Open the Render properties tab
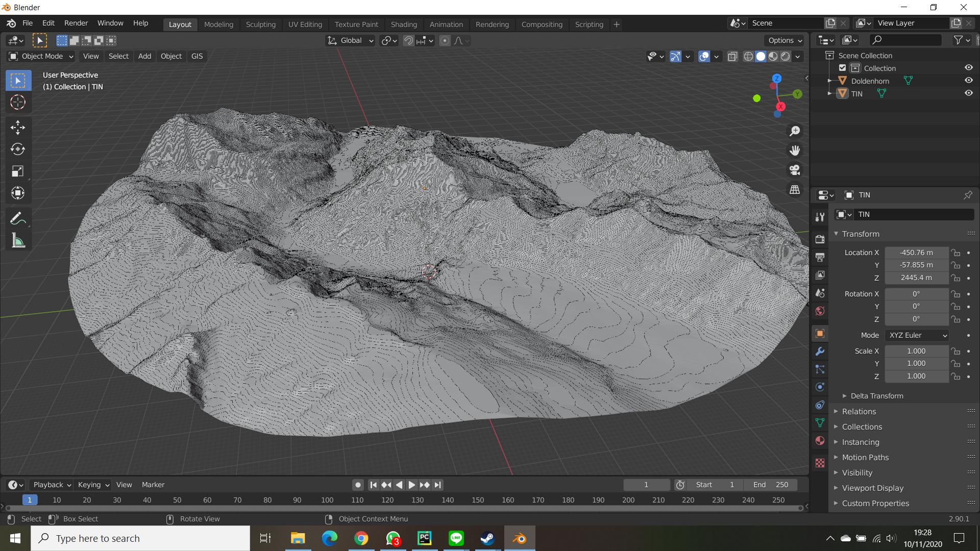 [x=820, y=239]
